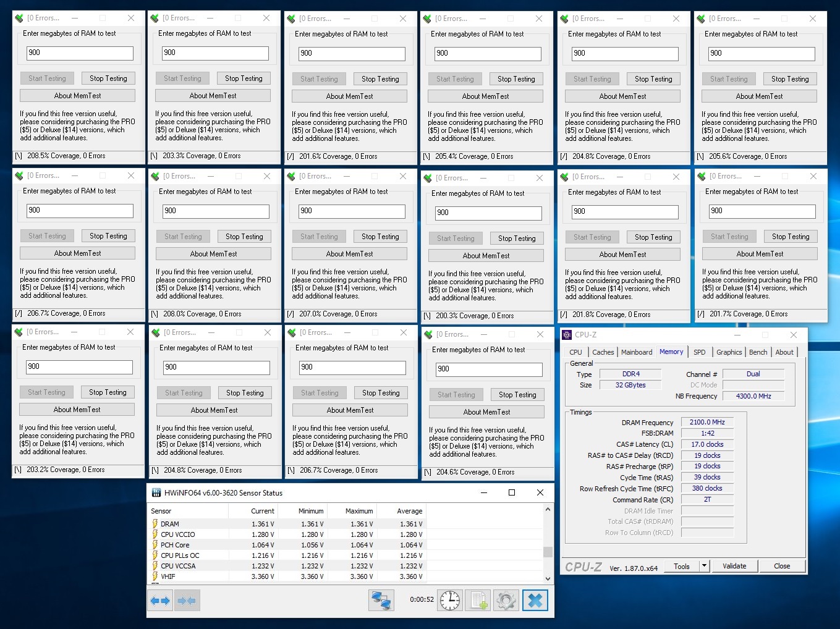Click the lightning icon beside VHIF sensor

[x=155, y=576]
